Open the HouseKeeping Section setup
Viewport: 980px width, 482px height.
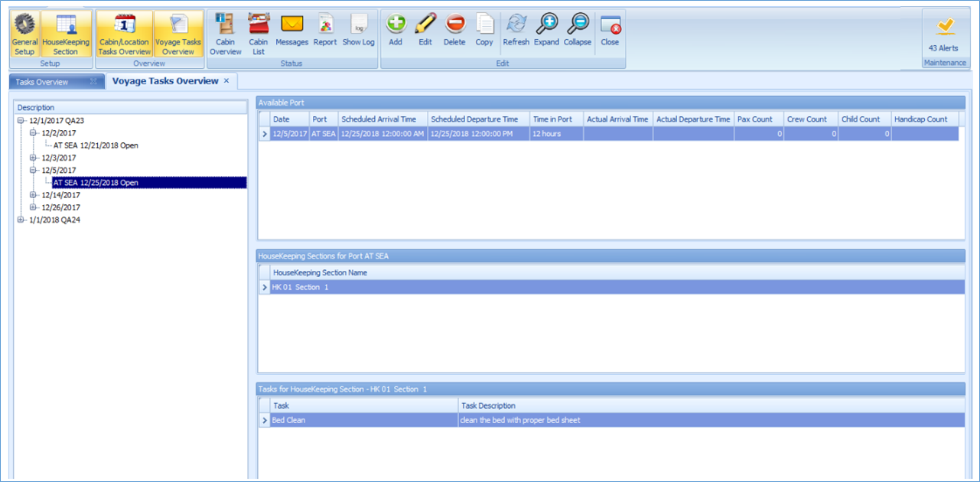[65, 32]
